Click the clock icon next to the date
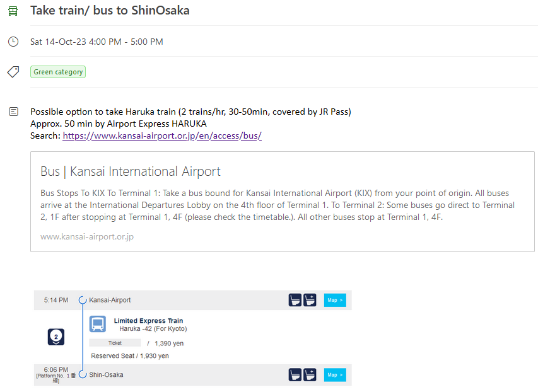Screen dimensions: 538x392 pyautogui.click(x=13, y=42)
